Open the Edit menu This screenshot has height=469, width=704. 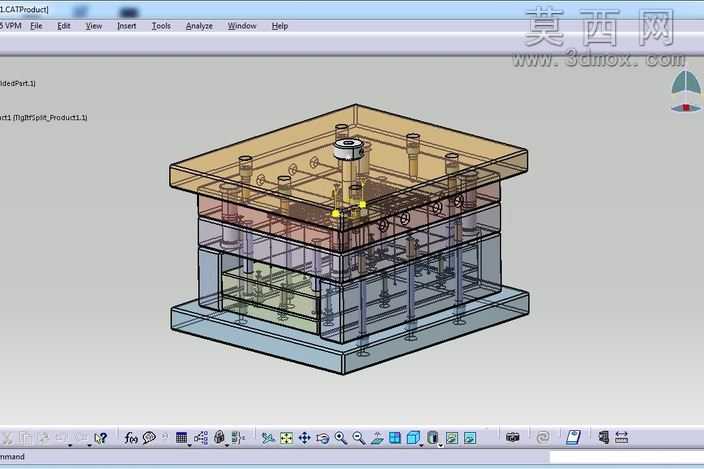coord(64,26)
